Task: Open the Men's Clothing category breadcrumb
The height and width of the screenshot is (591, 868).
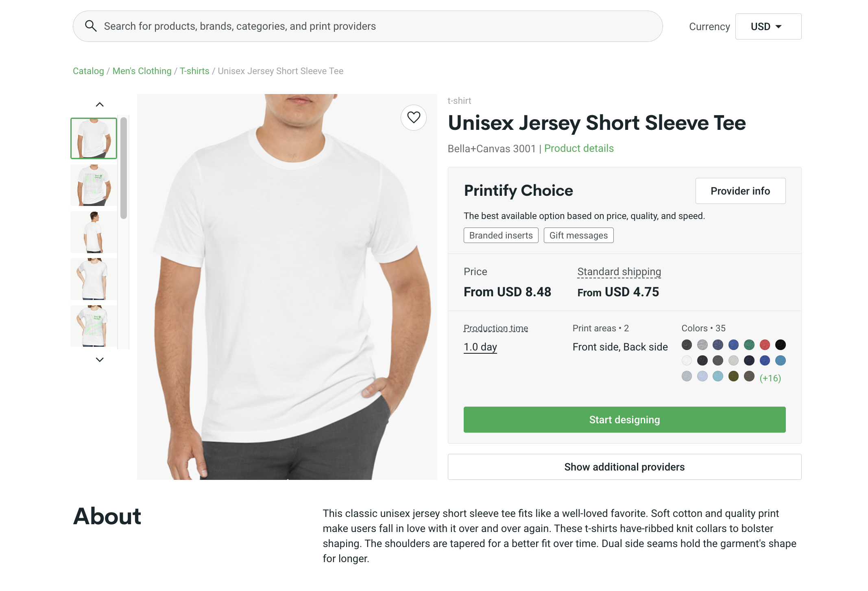Action: (x=142, y=71)
